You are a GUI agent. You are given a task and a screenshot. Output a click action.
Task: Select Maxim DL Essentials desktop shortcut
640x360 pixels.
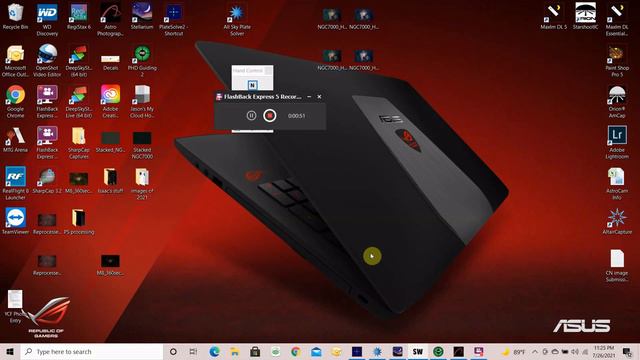[x=617, y=19]
